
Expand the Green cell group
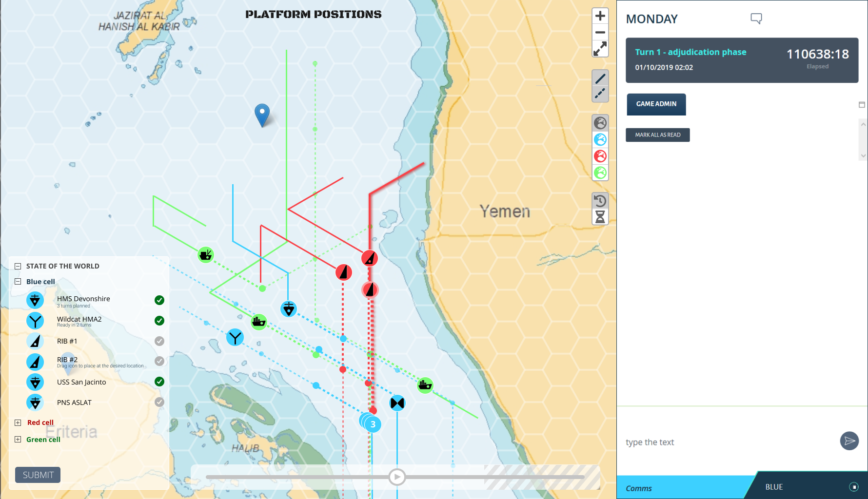coord(18,439)
